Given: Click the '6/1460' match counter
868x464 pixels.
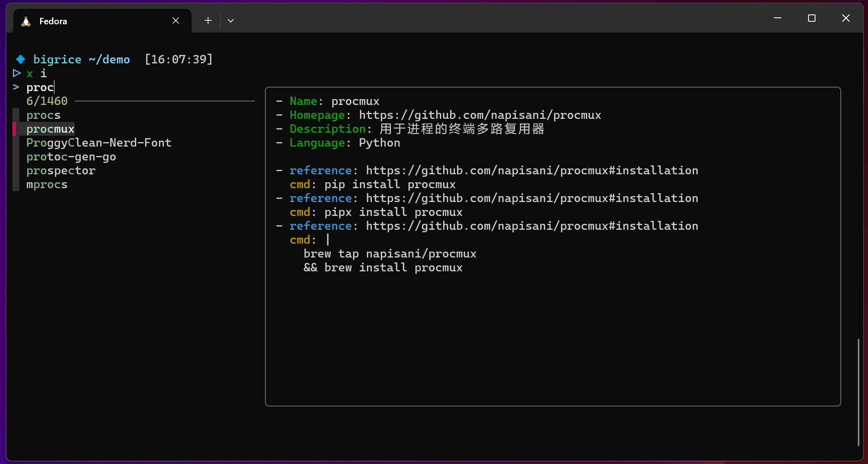Looking at the screenshot, I should pos(47,102).
